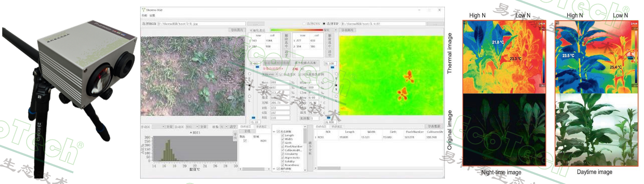Click the browse '...' button beside TIF path
This screenshot has height=184, width=644.
pos(435,24)
